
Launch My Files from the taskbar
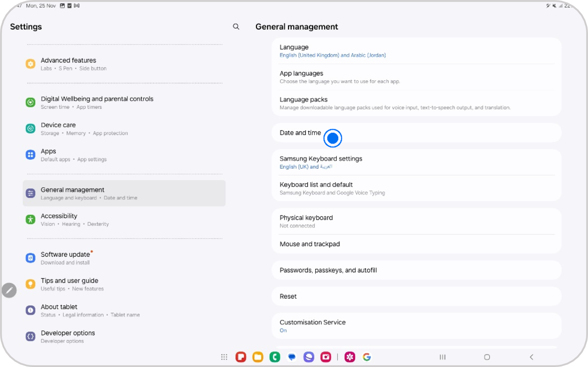pyautogui.click(x=258, y=357)
